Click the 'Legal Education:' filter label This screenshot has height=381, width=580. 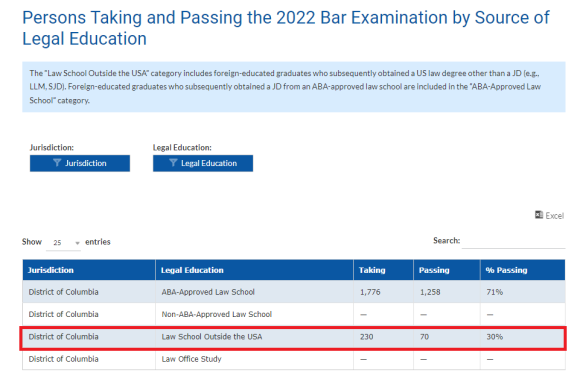point(182,148)
